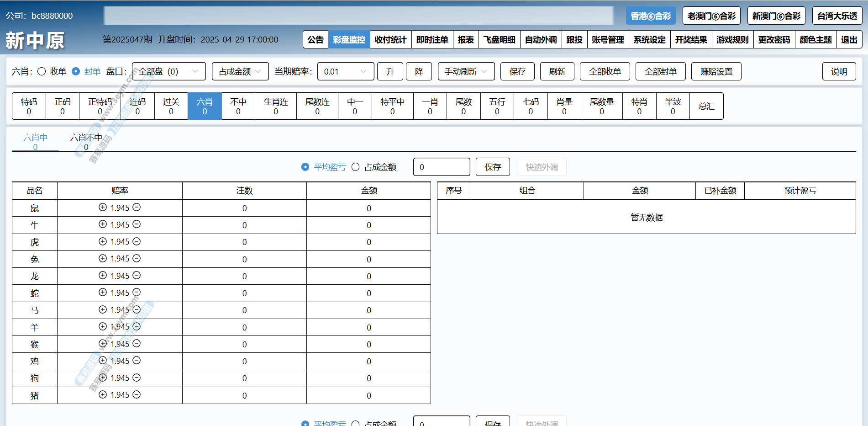
Task: Click the 全部封单 button
Action: click(660, 71)
